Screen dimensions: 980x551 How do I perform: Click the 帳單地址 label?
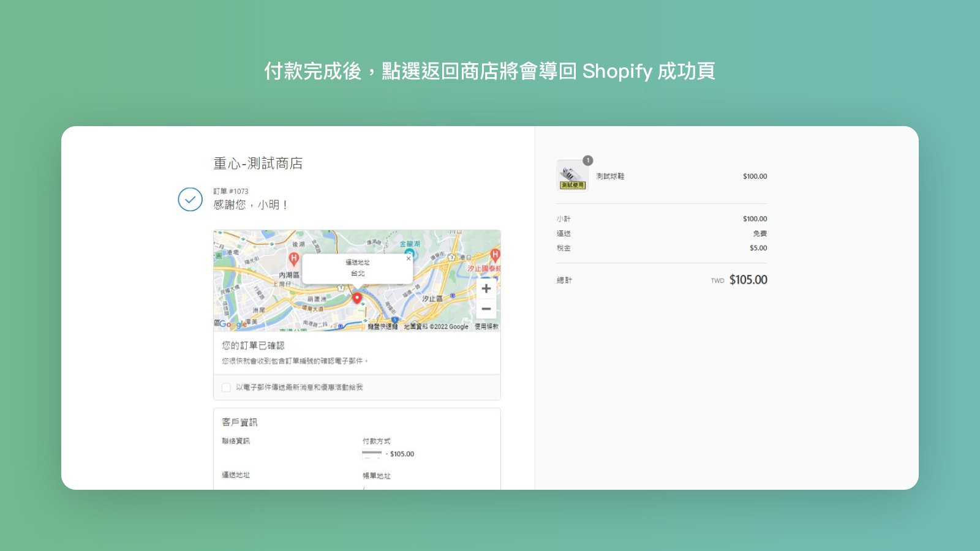coord(376,476)
